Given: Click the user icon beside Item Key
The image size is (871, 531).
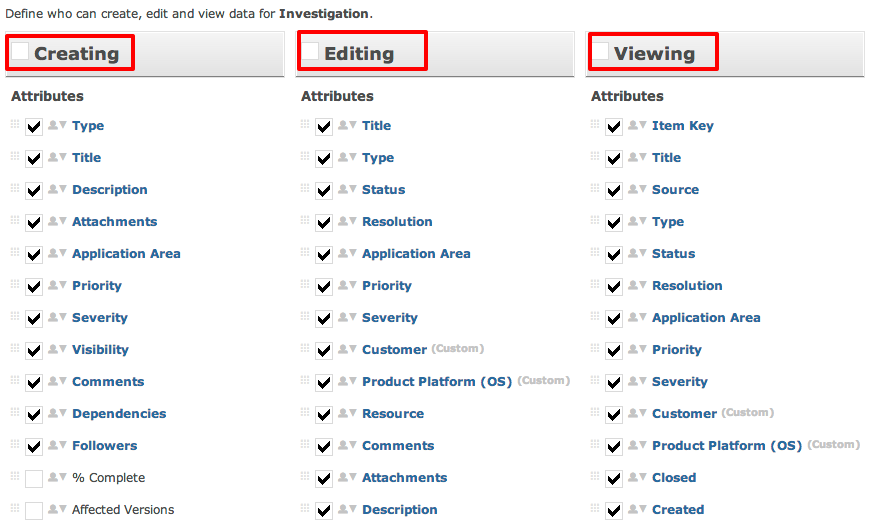Looking at the screenshot, I should pos(637,126).
